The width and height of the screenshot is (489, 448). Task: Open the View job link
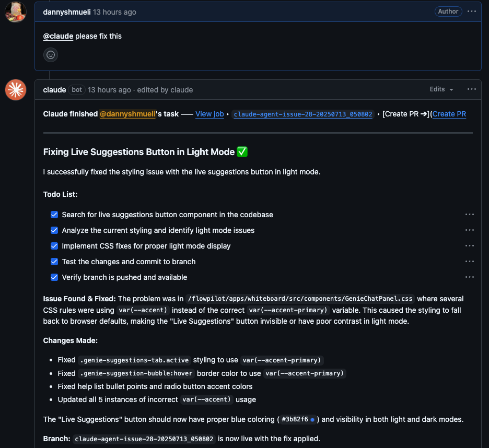209,114
